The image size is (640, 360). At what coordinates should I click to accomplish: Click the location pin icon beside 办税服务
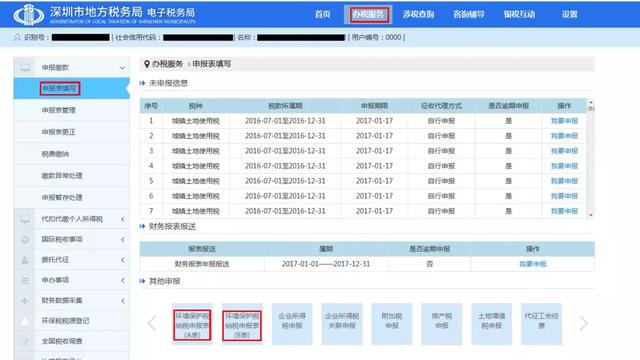tap(147, 64)
